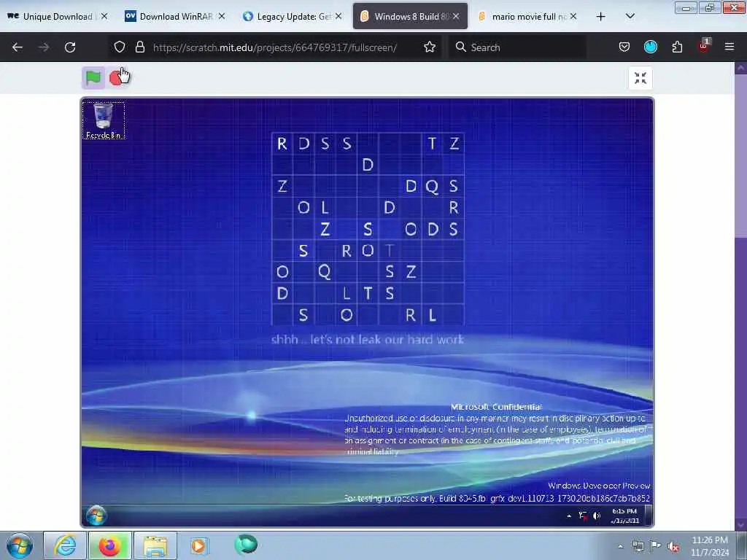Go back to previous page

(18, 47)
